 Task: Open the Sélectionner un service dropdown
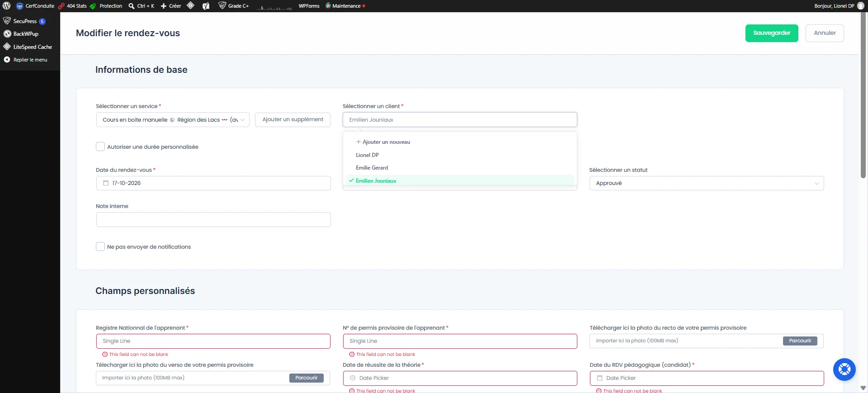173,120
